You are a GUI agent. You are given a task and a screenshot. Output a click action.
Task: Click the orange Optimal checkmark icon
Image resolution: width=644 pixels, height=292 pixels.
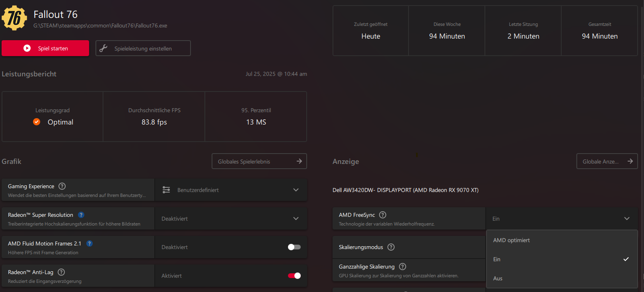[37, 122]
